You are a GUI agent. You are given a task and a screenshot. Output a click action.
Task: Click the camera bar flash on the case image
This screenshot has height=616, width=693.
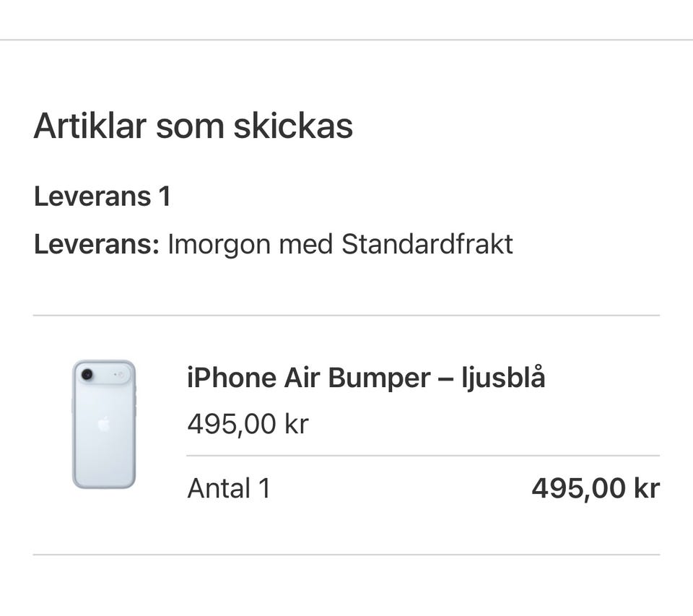click(x=120, y=375)
